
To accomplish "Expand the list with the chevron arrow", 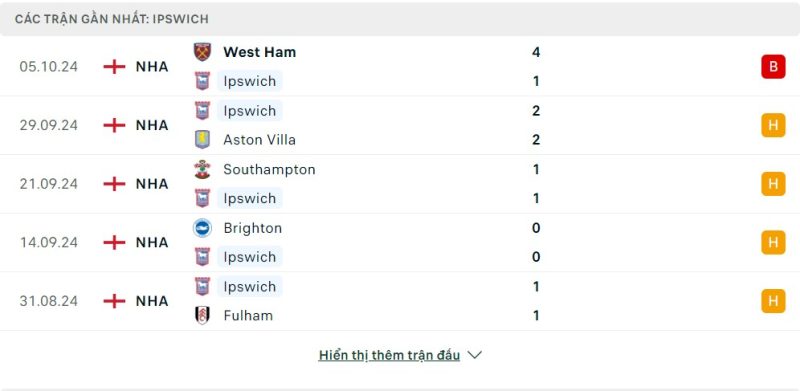I will coord(474,355).
